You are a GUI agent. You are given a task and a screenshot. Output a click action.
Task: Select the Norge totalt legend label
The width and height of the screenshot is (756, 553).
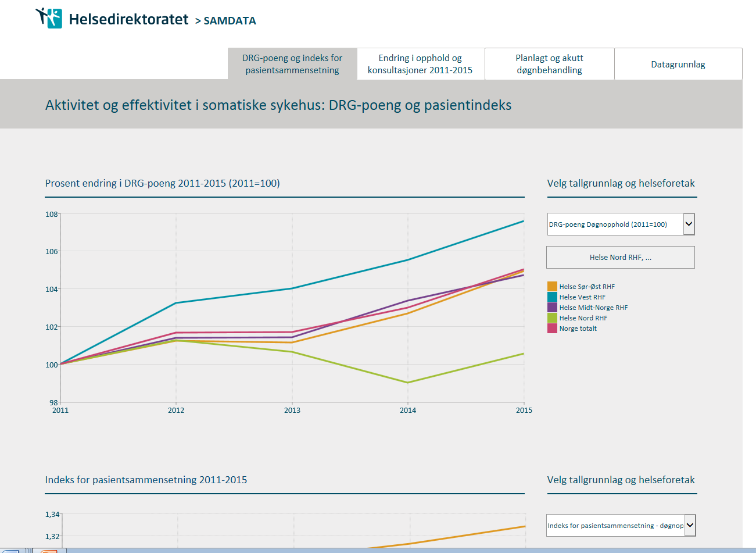(x=578, y=329)
